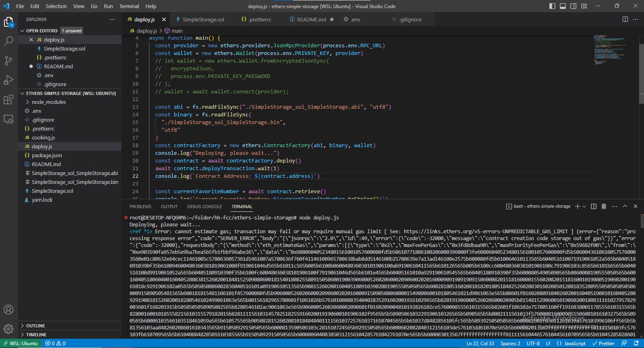
Task: Open the Source Control view icon
Action: tap(8, 61)
